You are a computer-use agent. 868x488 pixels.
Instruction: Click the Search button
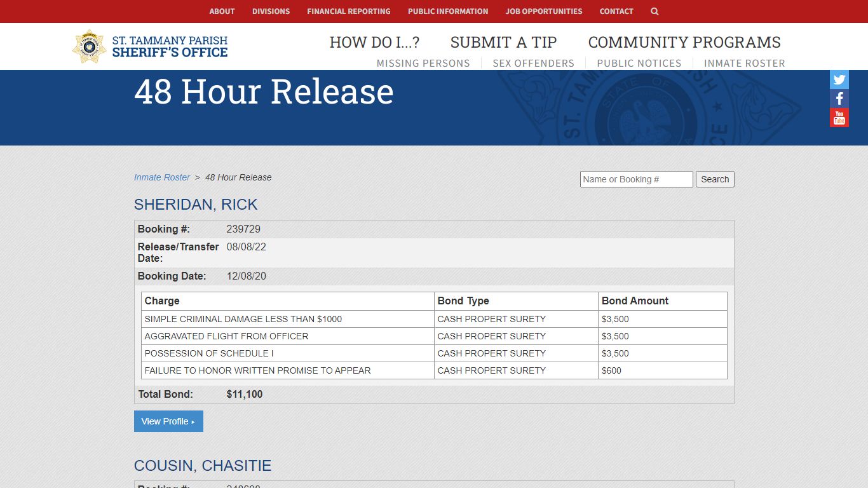click(715, 179)
